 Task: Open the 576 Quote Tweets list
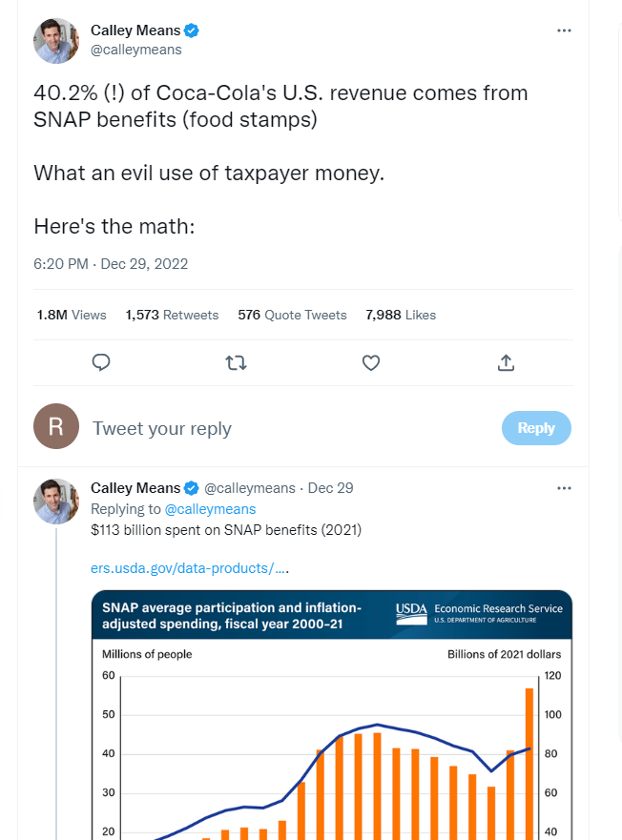(292, 315)
